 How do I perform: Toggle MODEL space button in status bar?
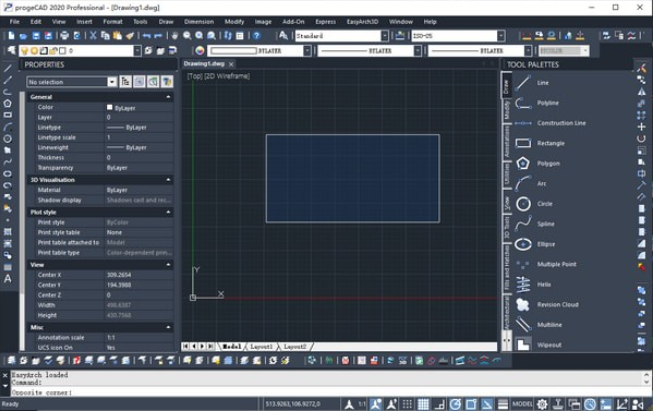(522, 404)
